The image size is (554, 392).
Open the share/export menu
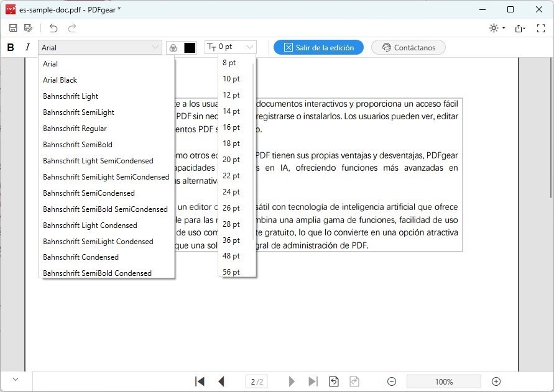pyautogui.click(x=520, y=28)
